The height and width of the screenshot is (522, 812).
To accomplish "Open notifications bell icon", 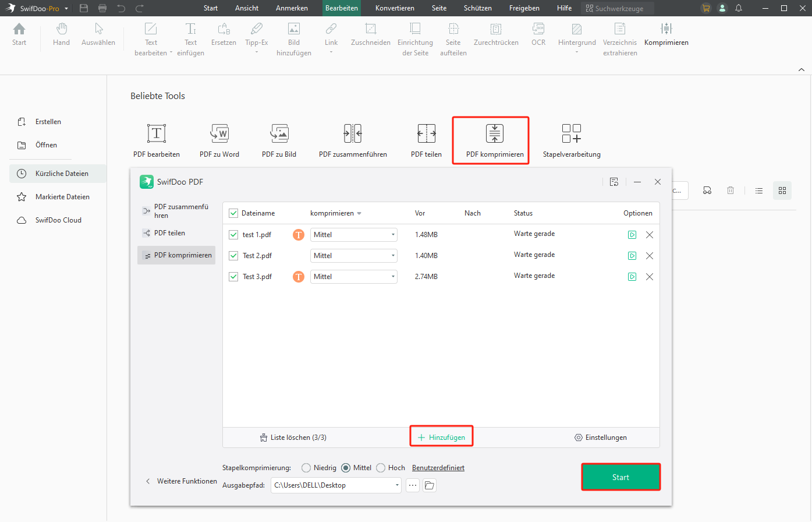I will [x=739, y=8].
